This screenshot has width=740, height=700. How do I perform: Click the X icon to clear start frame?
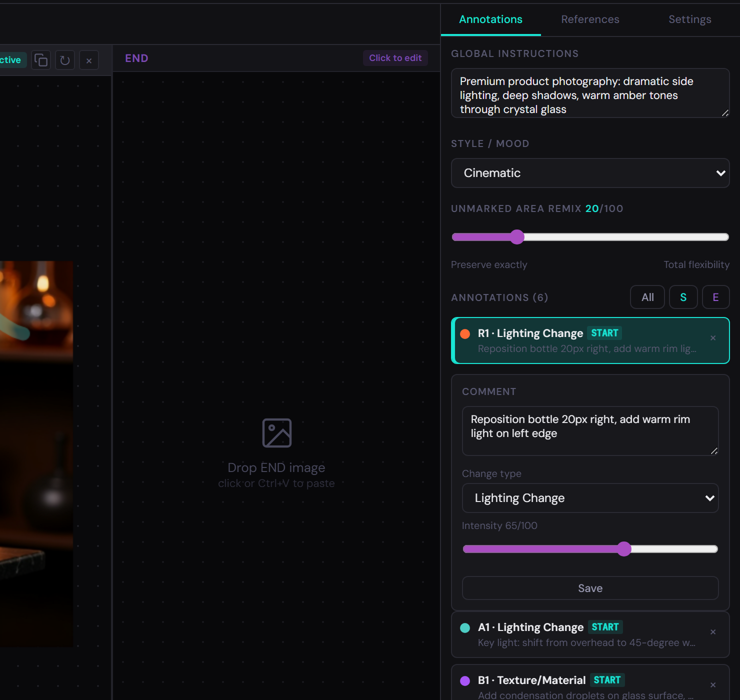coord(89,60)
